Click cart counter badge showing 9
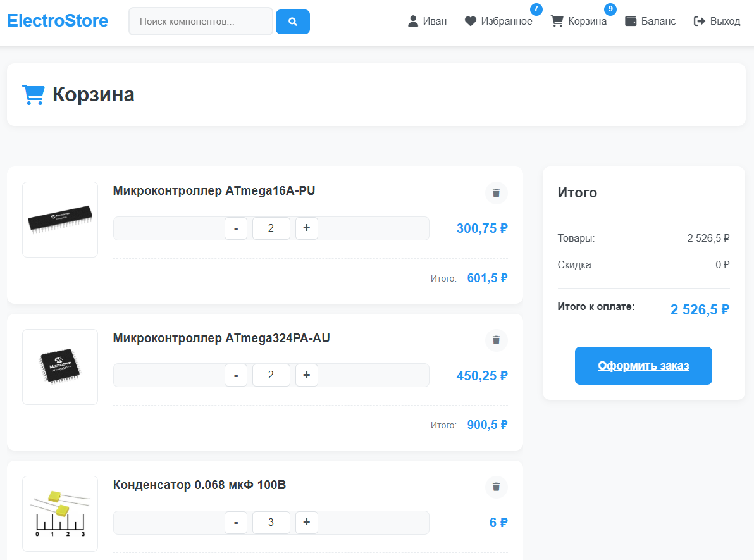The image size is (754, 560). (x=610, y=9)
